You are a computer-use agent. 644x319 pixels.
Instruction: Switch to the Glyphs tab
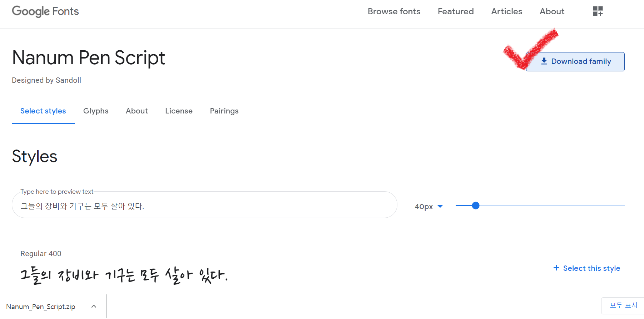96,111
